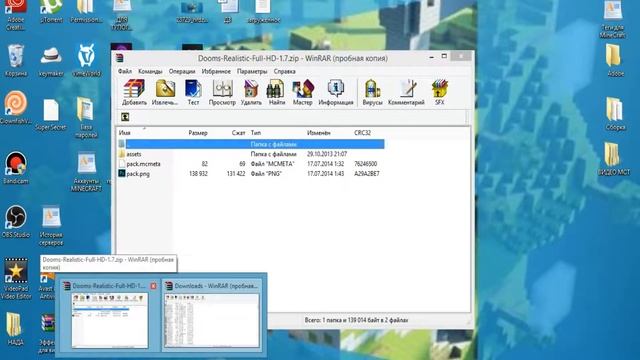Click the assets modified date 29.10.2013 21:07

point(327,154)
